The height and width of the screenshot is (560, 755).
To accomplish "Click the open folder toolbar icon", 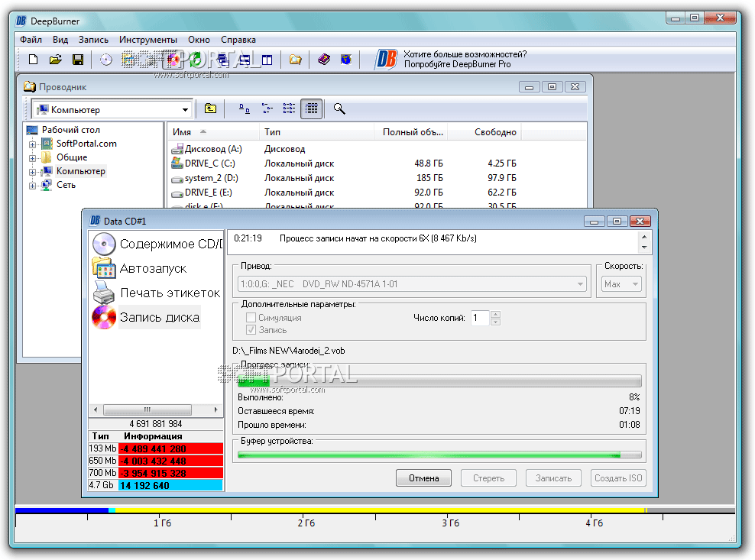I will [55, 59].
